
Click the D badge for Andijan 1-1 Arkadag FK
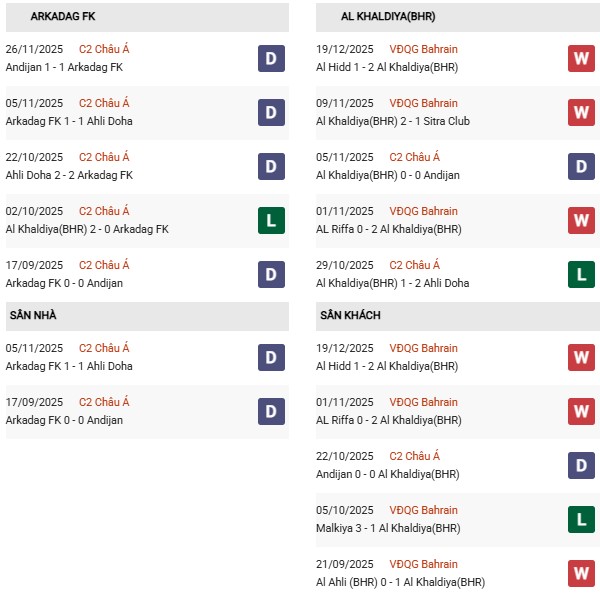point(271,58)
